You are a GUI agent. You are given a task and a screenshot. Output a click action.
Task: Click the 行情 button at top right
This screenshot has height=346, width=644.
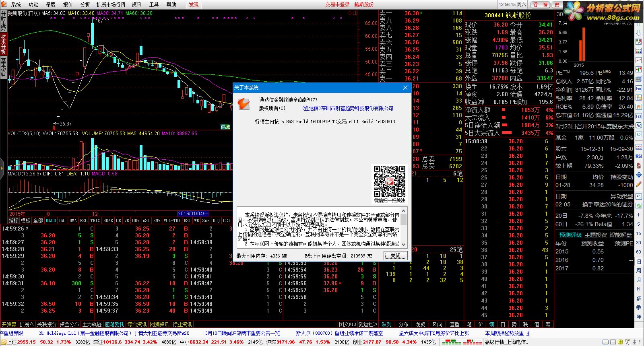pyautogui.click(x=540, y=4)
